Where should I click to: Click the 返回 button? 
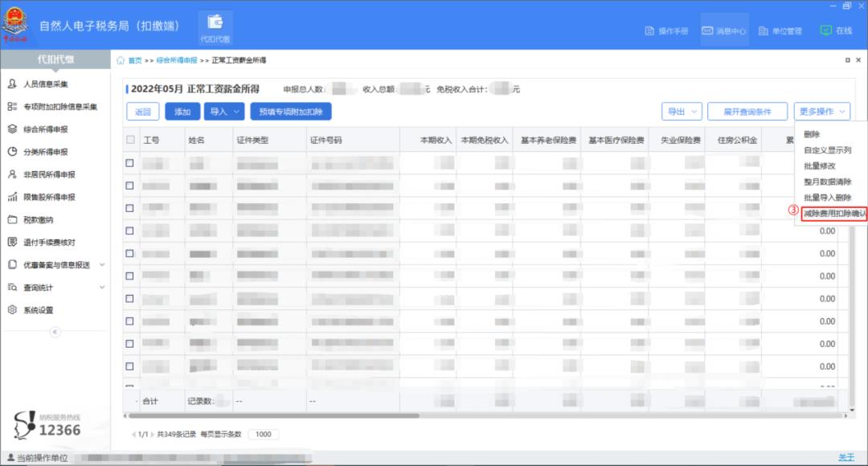[x=143, y=112]
